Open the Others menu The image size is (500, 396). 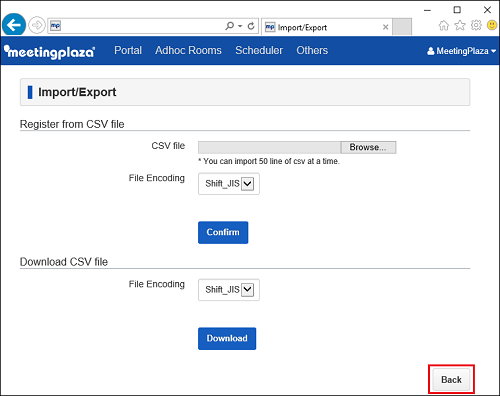click(x=312, y=50)
